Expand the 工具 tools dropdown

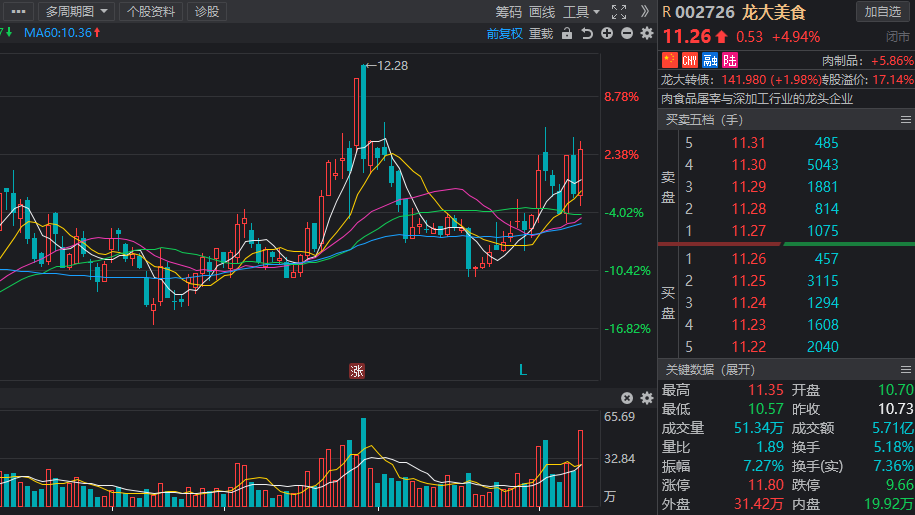[x=581, y=12]
